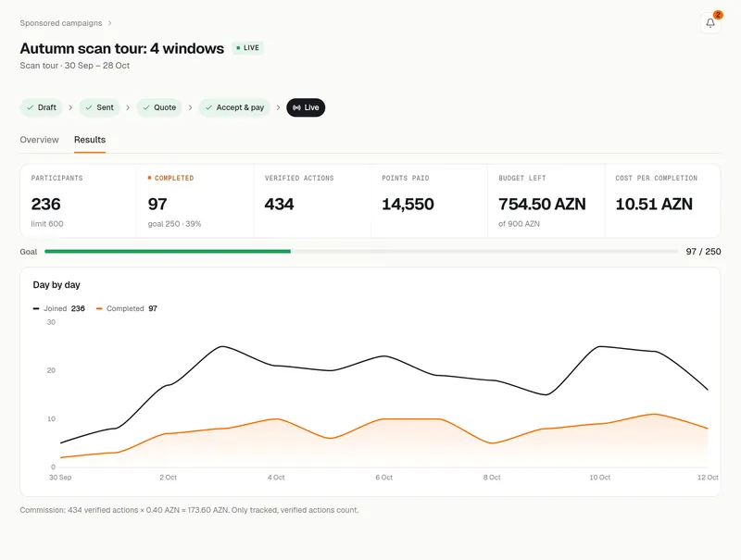Click the LIVE status badge
741x560 pixels.
click(247, 48)
